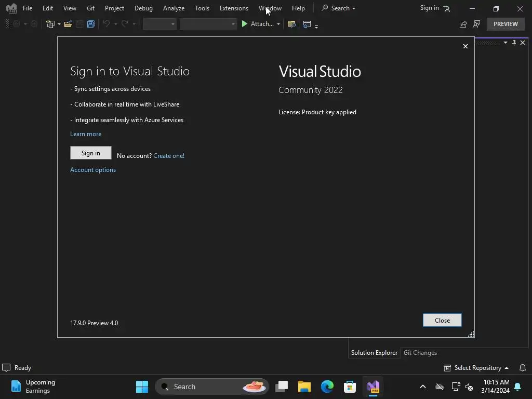
Task: Click the Create one! link
Action: 169,156
